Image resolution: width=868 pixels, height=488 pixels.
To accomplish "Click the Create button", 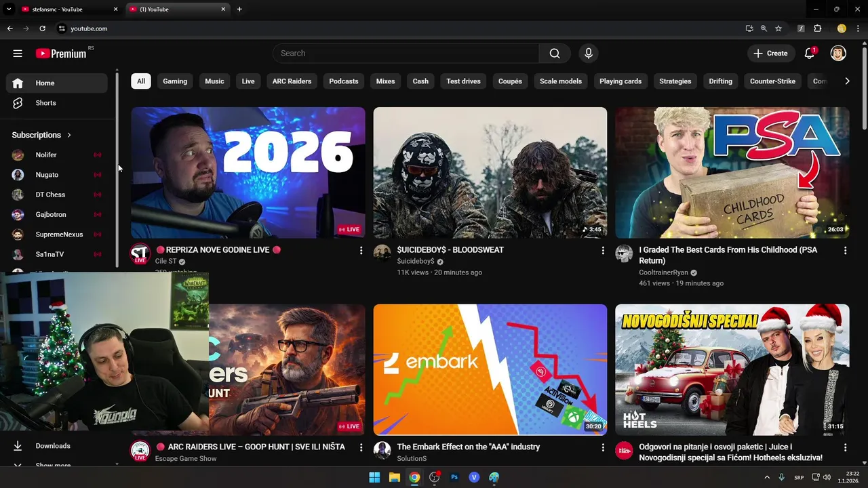I will click(x=770, y=54).
